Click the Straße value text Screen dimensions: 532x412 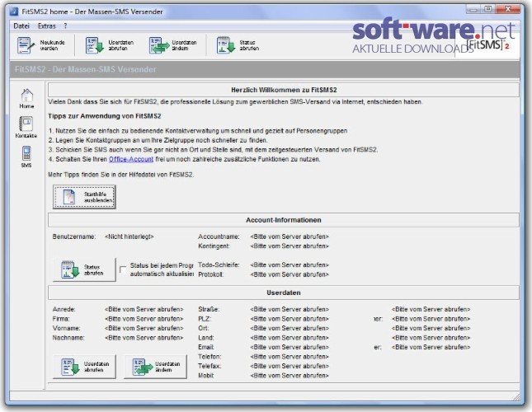point(290,309)
